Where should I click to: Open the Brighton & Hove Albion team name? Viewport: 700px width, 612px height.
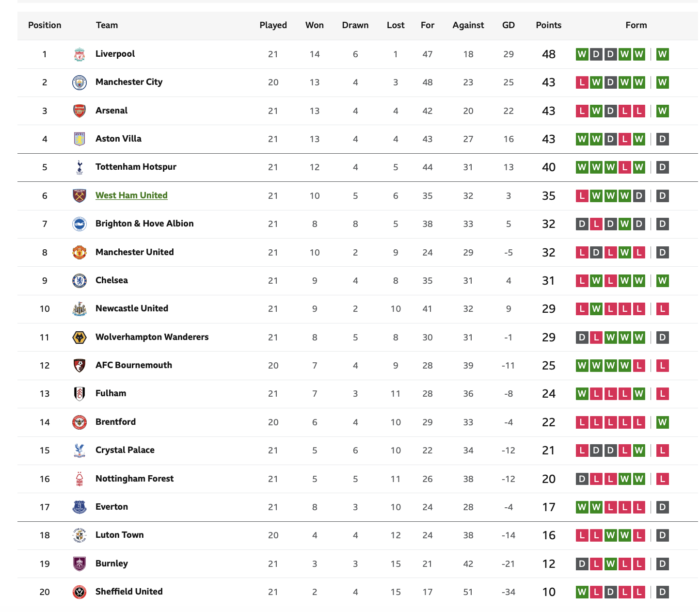144,224
